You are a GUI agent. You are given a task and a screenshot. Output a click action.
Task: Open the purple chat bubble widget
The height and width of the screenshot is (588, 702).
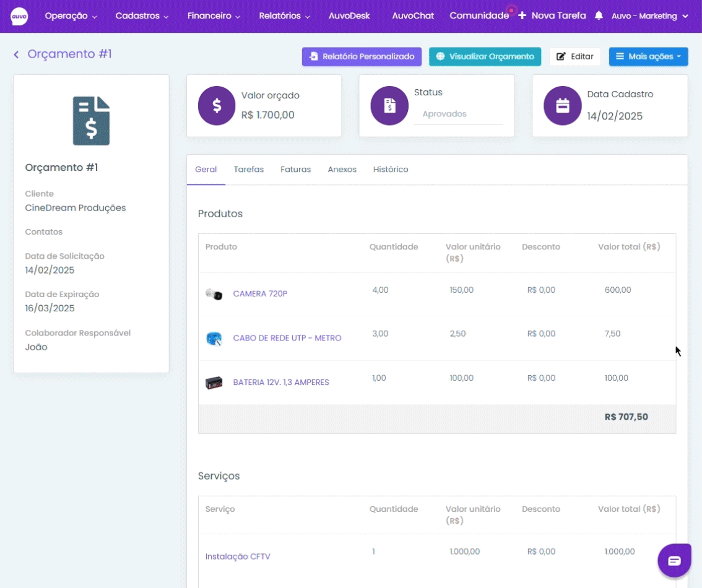pyautogui.click(x=674, y=560)
